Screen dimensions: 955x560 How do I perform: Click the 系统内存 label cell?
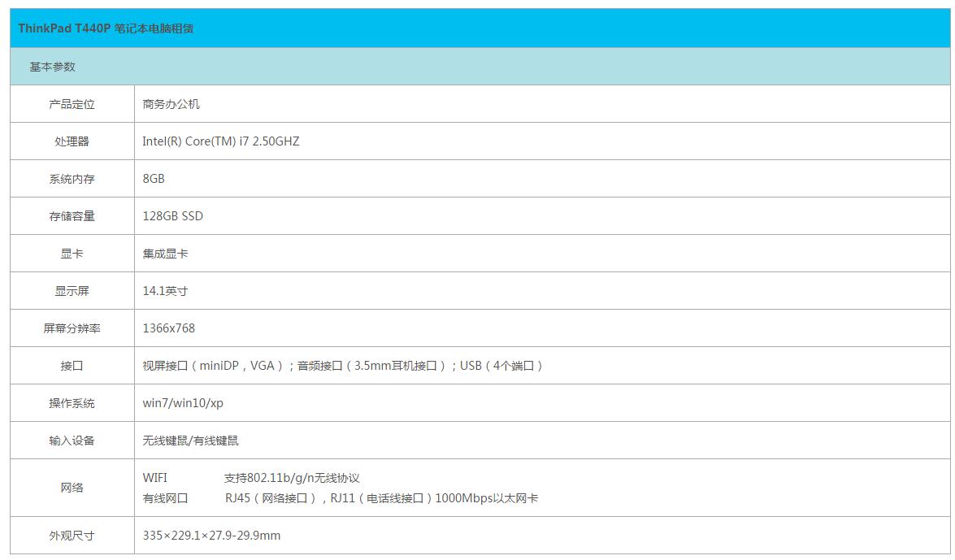(72, 179)
